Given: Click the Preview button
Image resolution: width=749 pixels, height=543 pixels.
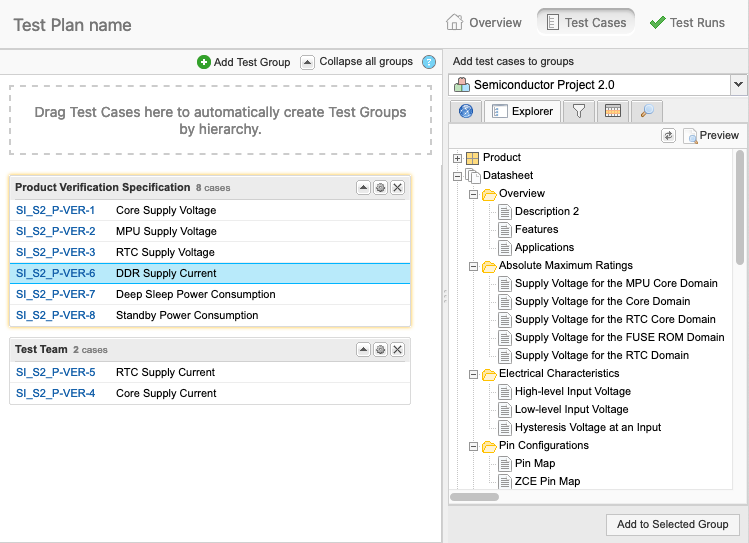Looking at the screenshot, I should coord(712,136).
